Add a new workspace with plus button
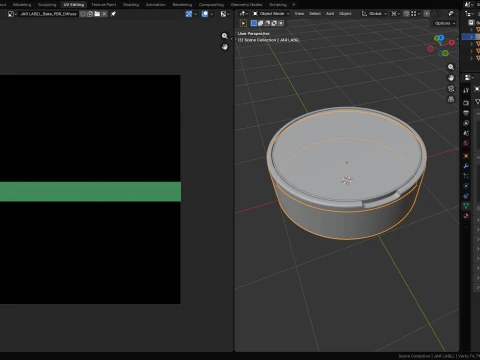The image size is (480, 360). 294,5
